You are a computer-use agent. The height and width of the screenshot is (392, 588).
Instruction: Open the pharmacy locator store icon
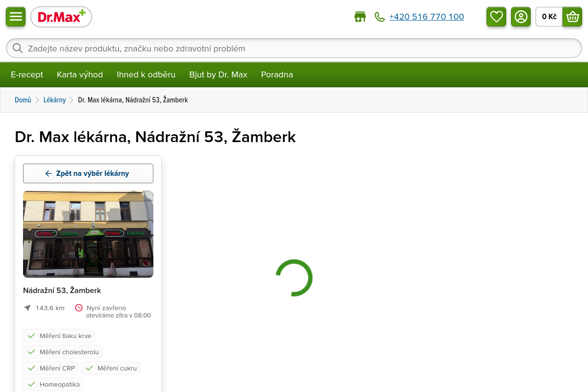360,17
